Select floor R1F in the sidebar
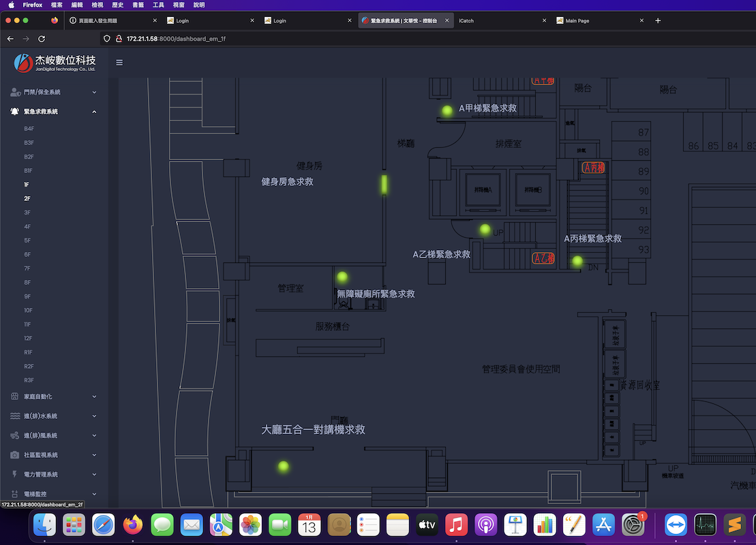 28,352
